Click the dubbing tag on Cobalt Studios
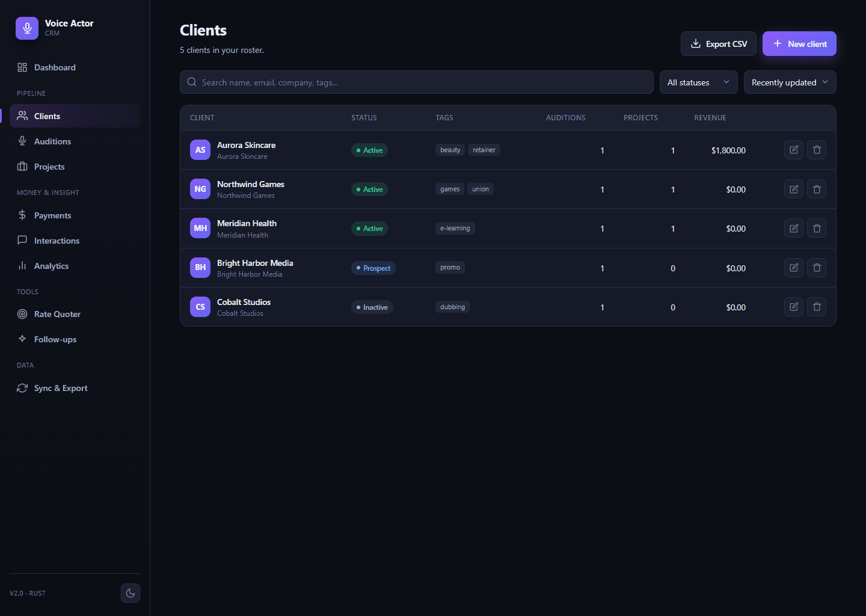 (x=453, y=307)
